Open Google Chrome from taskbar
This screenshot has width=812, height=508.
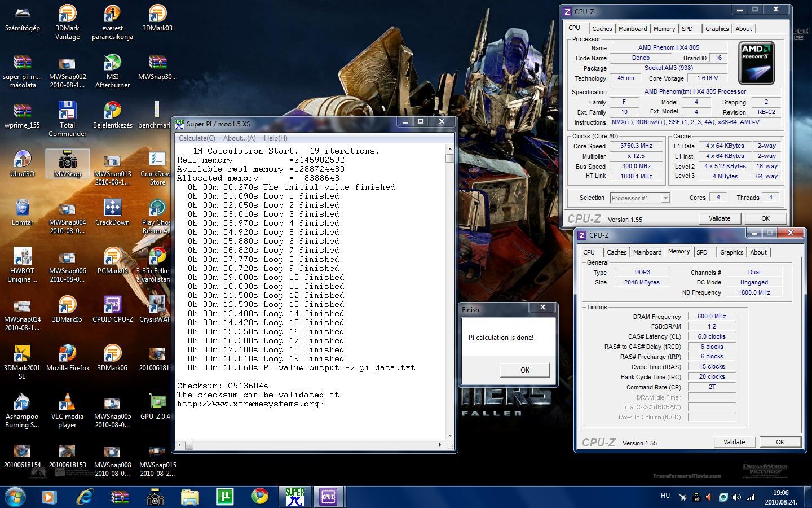click(259, 497)
